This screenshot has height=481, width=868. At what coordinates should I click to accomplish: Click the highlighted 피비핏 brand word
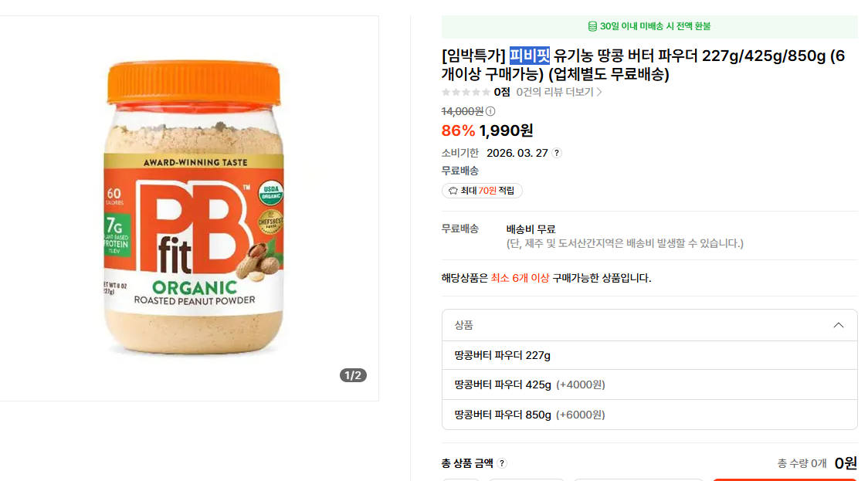tap(529, 56)
